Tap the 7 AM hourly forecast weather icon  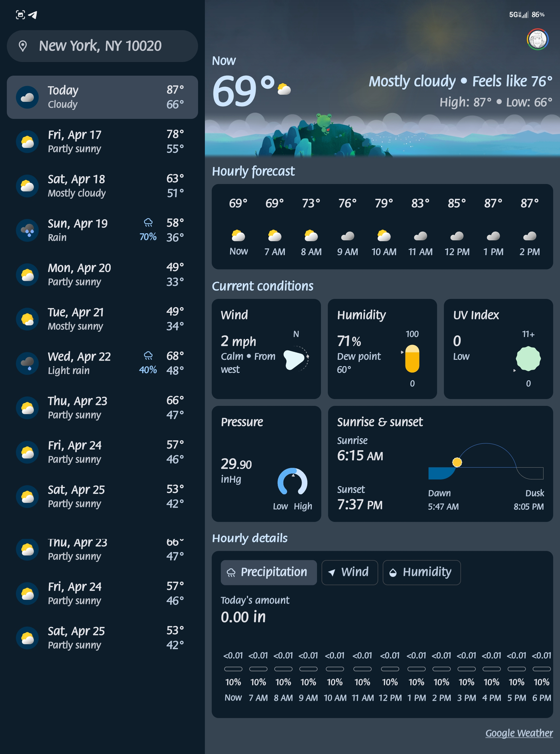275,235
